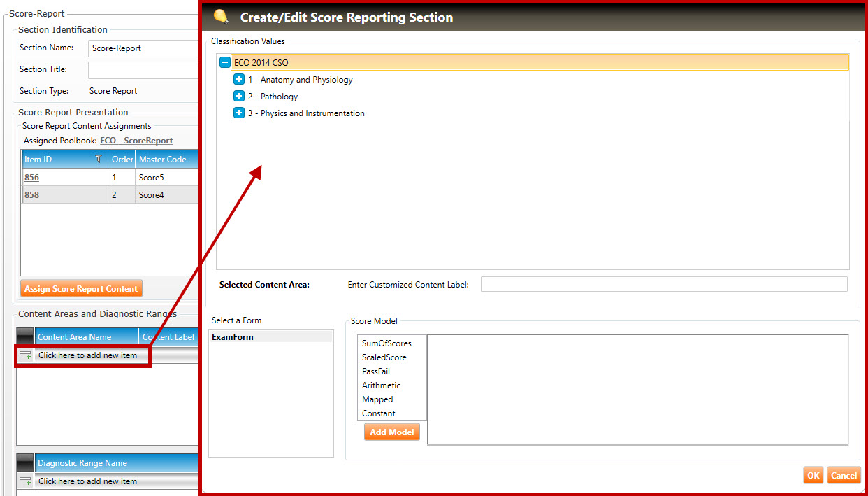Image resolution: width=868 pixels, height=496 pixels.
Task: Click Assign Score Report Content button
Action: click(81, 289)
